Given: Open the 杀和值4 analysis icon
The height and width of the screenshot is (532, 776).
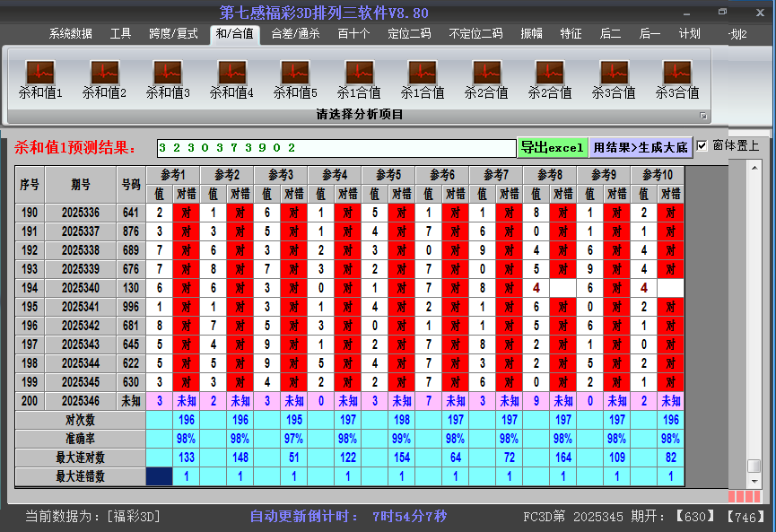Looking at the screenshot, I should [x=231, y=73].
